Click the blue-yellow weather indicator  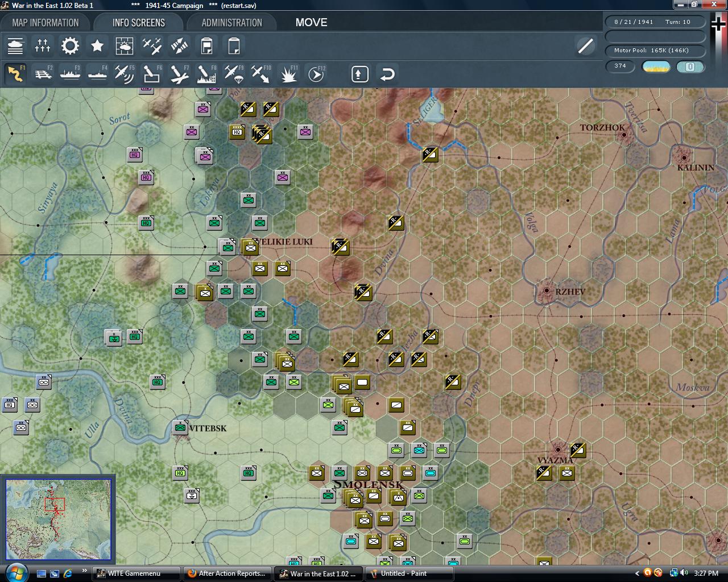coord(656,66)
